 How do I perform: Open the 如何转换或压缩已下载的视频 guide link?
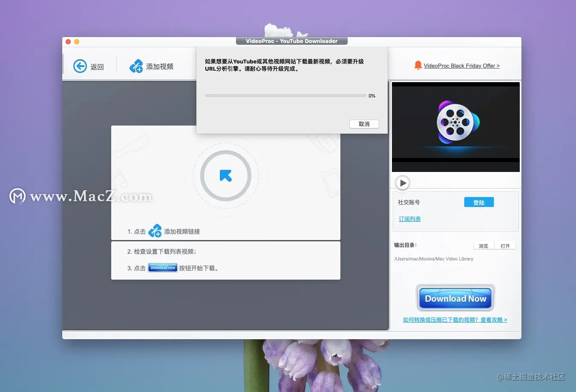click(x=455, y=320)
